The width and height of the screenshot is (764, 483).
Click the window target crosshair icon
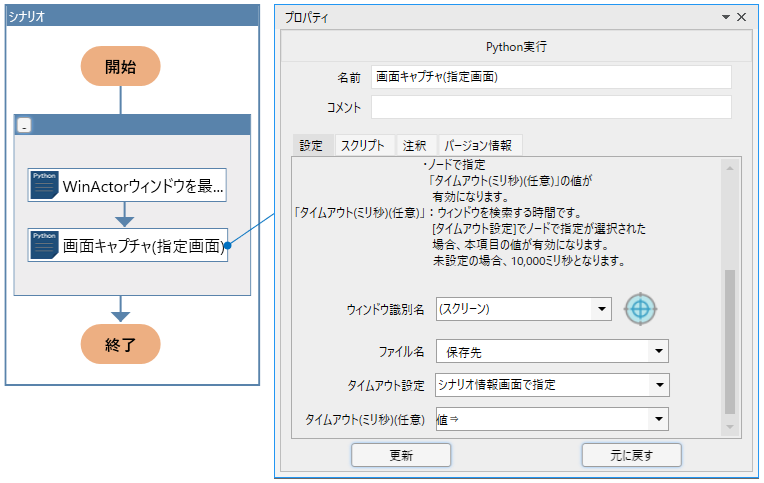(x=641, y=309)
